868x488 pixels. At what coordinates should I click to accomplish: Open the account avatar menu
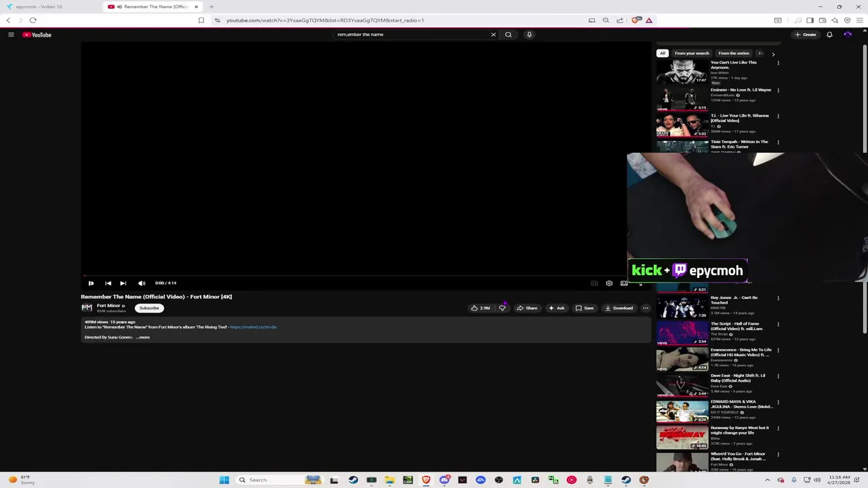pos(848,35)
